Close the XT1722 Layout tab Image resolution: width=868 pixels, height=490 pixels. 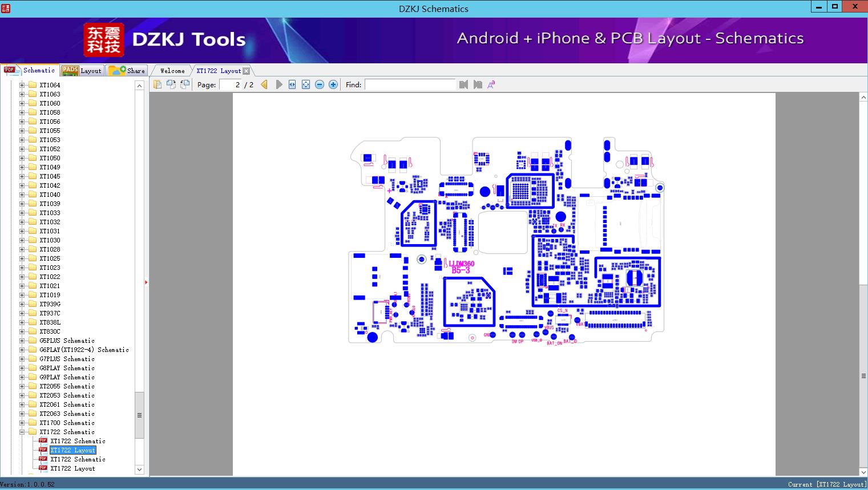tap(246, 71)
